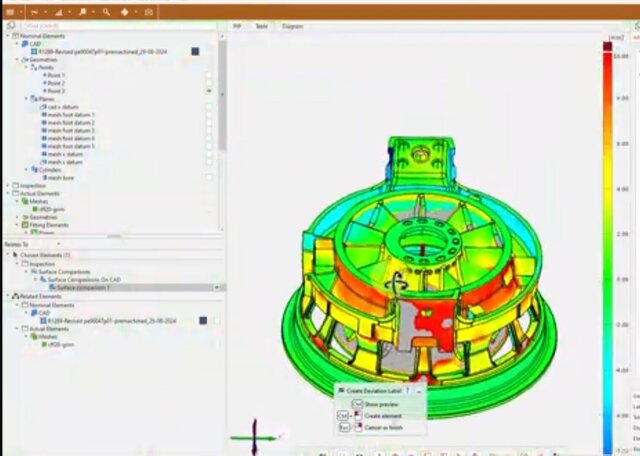Viewport: 640px width, 456px height.
Task: Open dropdown beside Surface comparison 1
Action: tap(217, 287)
